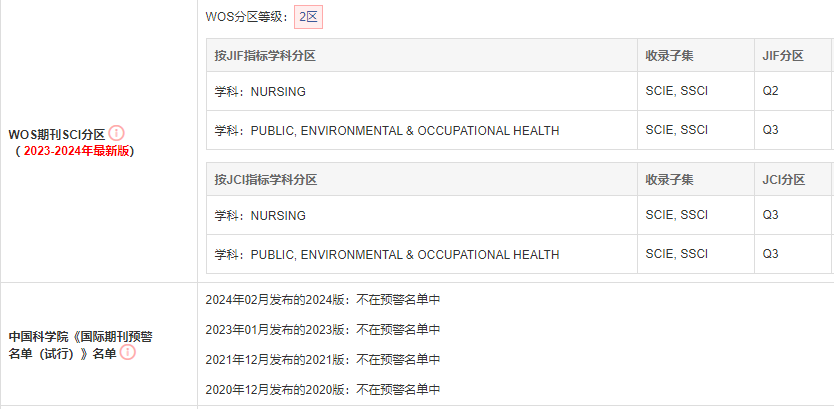Click PUBLIC, ENVIRONMENTAL row in JCI table

point(520,254)
